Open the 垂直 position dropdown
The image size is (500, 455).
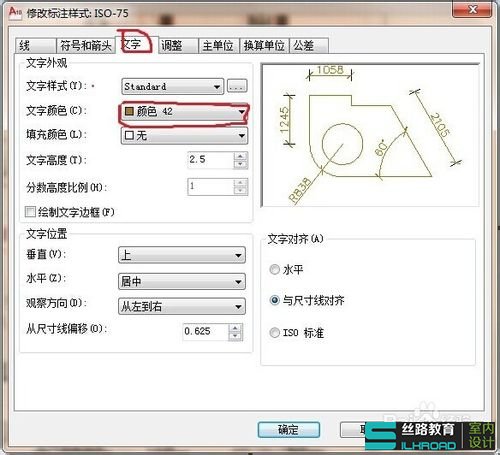(x=182, y=255)
